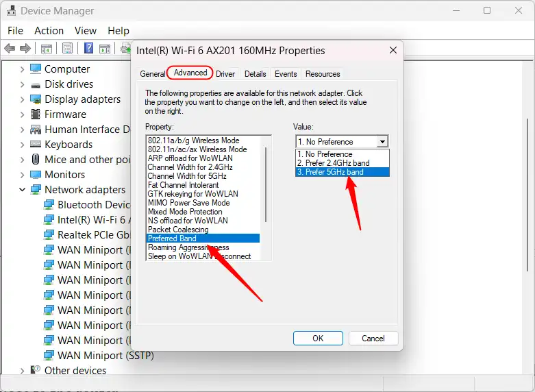
Task: Open the View menu
Action: point(86,31)
